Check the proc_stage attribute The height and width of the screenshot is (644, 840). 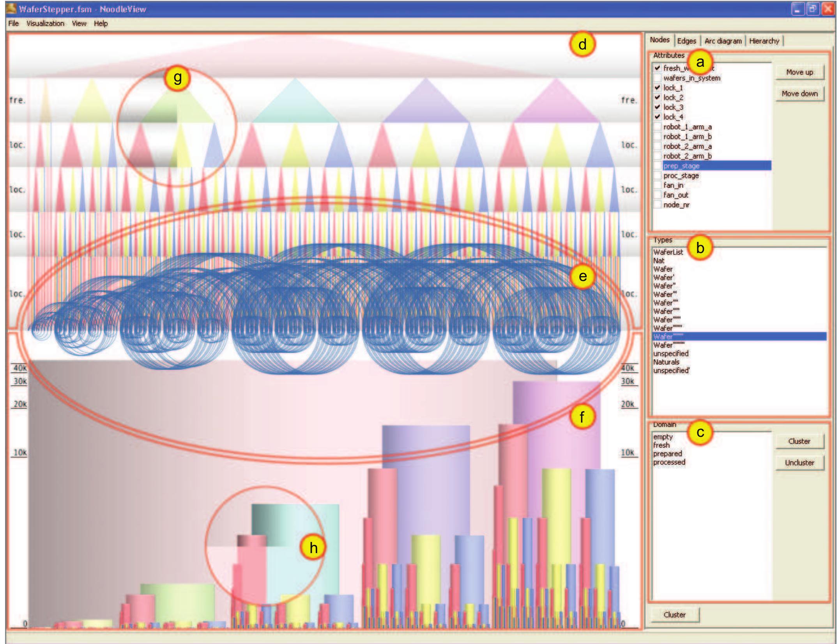[x=658, y=176]
